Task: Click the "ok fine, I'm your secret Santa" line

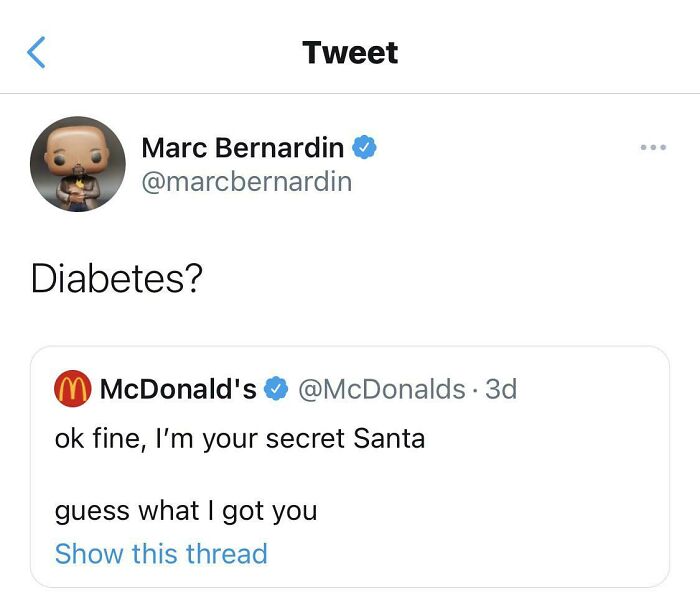Action: pos(240,438)
